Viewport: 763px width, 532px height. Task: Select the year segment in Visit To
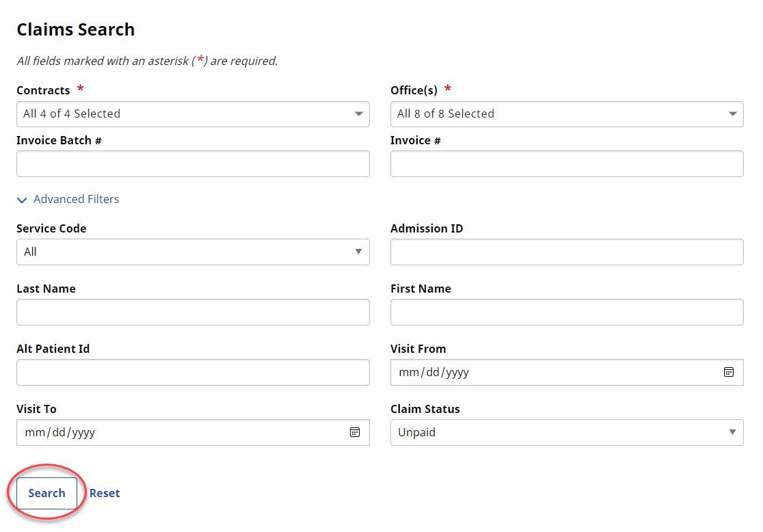pyautogui.click(x=83, y=433)
